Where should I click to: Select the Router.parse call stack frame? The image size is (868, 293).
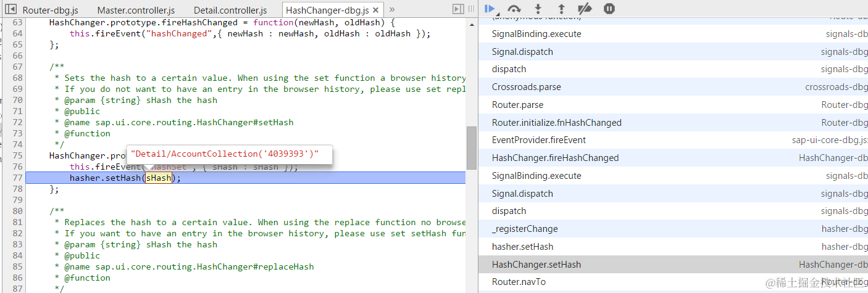pyautogui.click(x=673, y=105)
